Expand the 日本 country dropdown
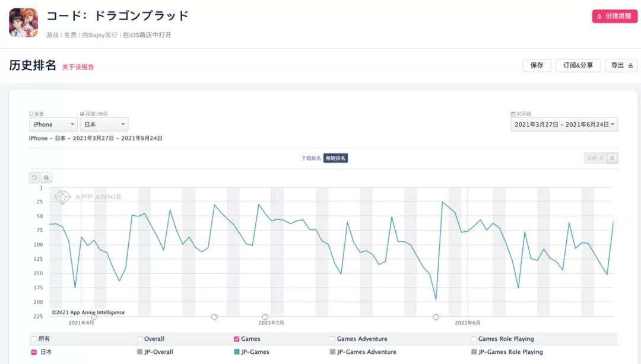The width and height of the screenshot is (641, 364). 104,124
